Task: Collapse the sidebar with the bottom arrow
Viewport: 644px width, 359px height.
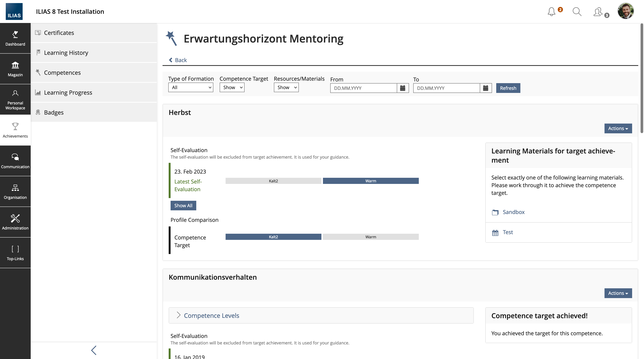Action: (94, 350)
